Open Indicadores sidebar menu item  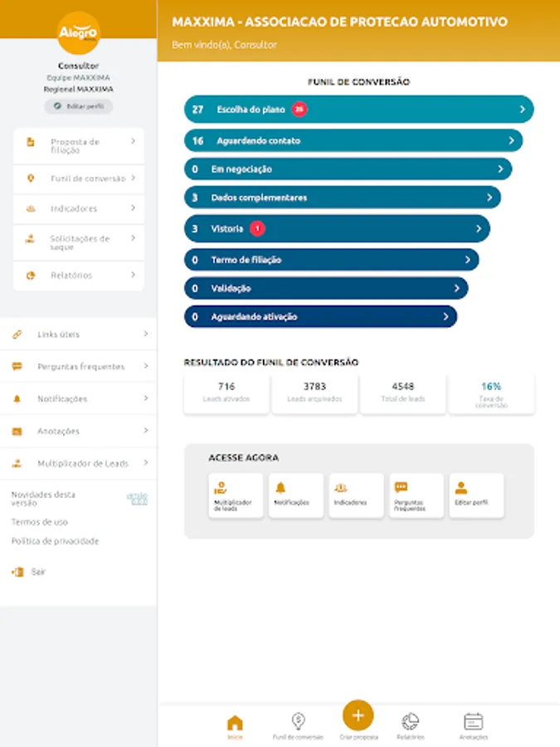[79, 208]
